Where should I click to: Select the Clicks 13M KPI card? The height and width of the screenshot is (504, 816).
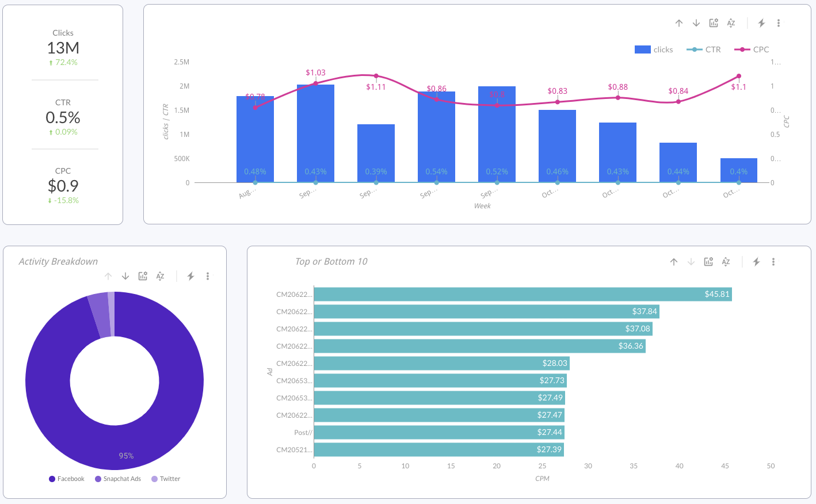point(63,47)
